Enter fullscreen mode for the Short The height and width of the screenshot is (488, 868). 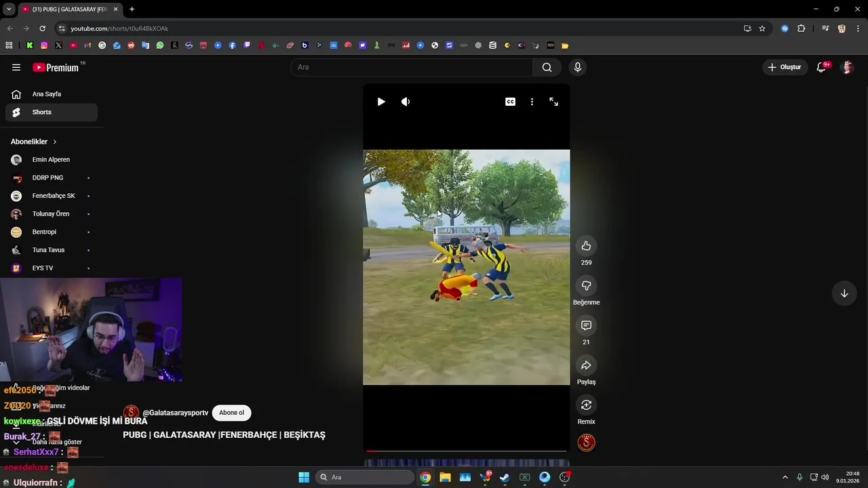554,102
